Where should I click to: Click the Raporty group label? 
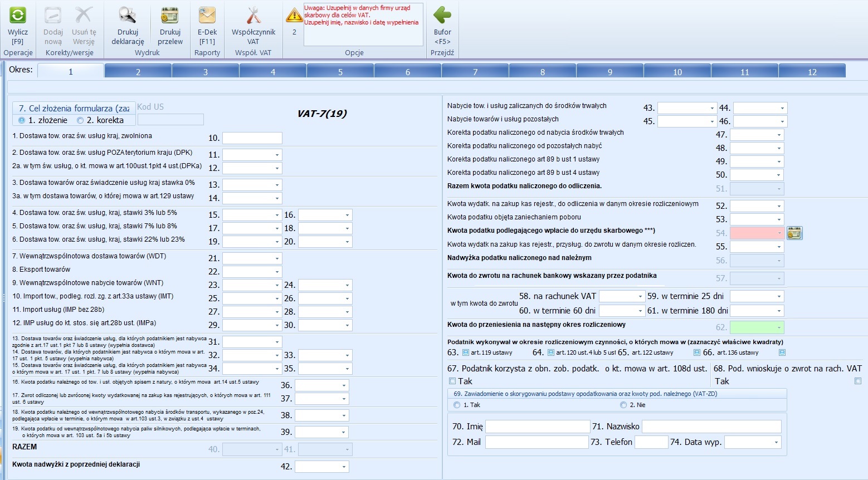[207, 52]
